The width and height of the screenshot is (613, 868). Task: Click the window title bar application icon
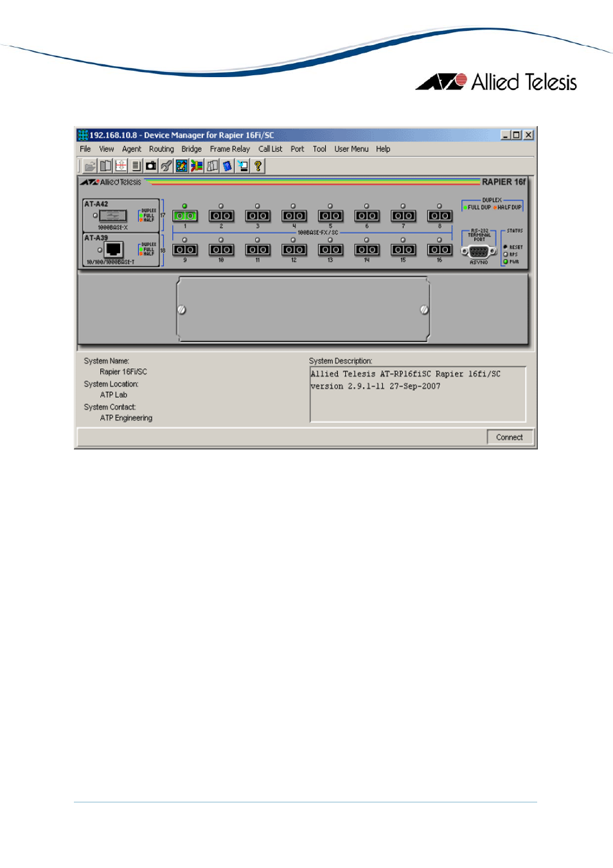(x=83, y=135)
